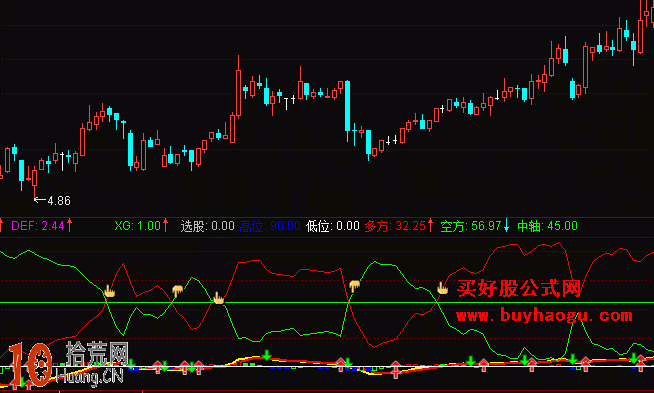Click the XG: 1.00 indicator value
This screenshot has width=654, height=393.
[138, 226]
